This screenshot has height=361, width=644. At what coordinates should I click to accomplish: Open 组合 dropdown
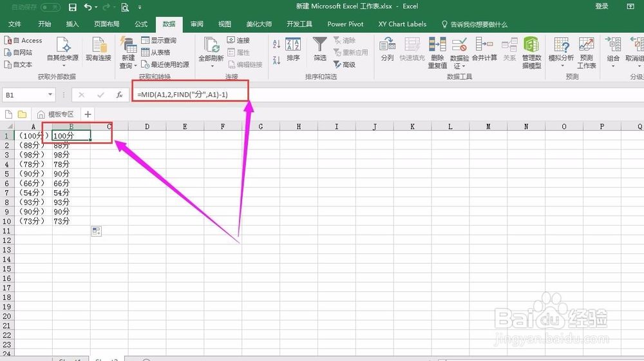pos(613,52)
